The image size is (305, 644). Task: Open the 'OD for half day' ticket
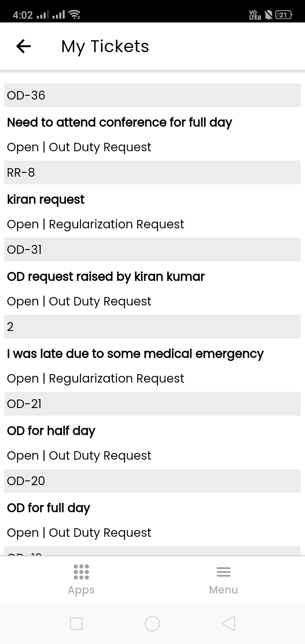pyautogui.click(x=51, y=431)
